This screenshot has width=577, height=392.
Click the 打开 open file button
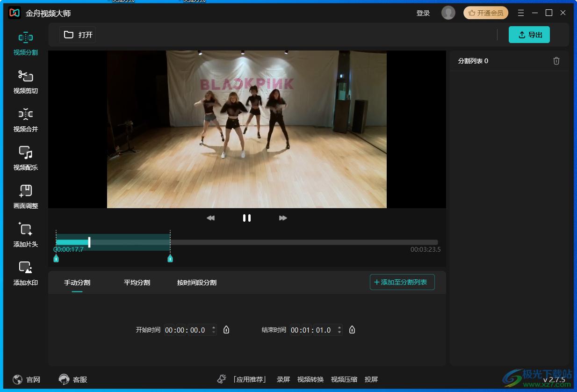coord(78,35)
